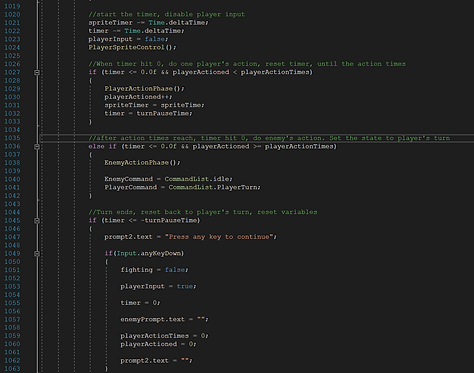The image size is (474, 373).
Task: Click 'prompt2.text = "";' on line 1062
Action: [156, 360]
